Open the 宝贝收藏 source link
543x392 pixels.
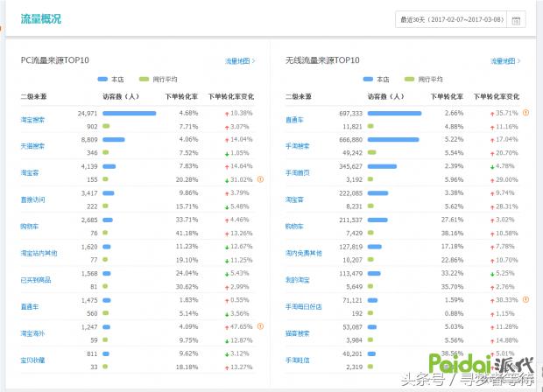coord(32,360)
